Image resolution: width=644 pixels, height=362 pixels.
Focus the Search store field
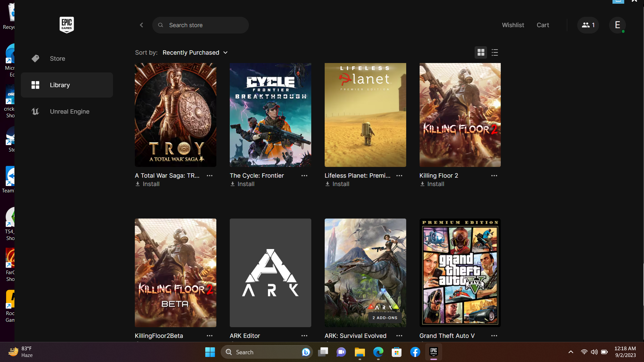201,25
